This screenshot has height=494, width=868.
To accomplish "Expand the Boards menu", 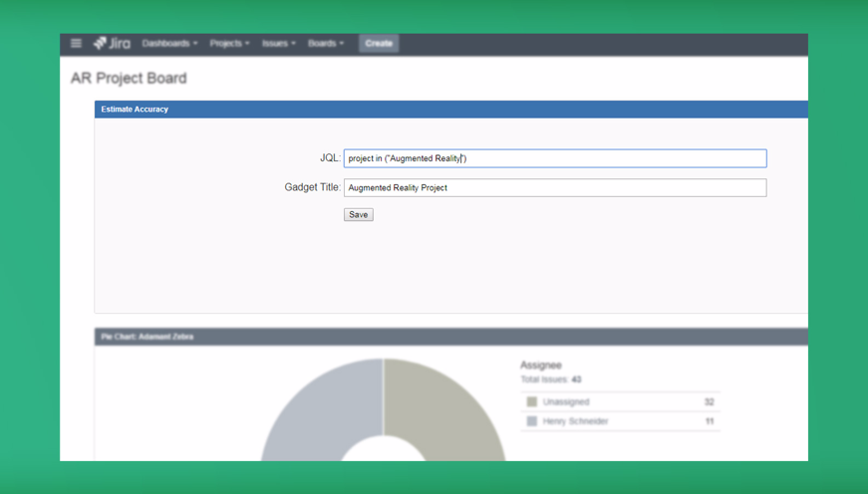I will click(326, 43).
